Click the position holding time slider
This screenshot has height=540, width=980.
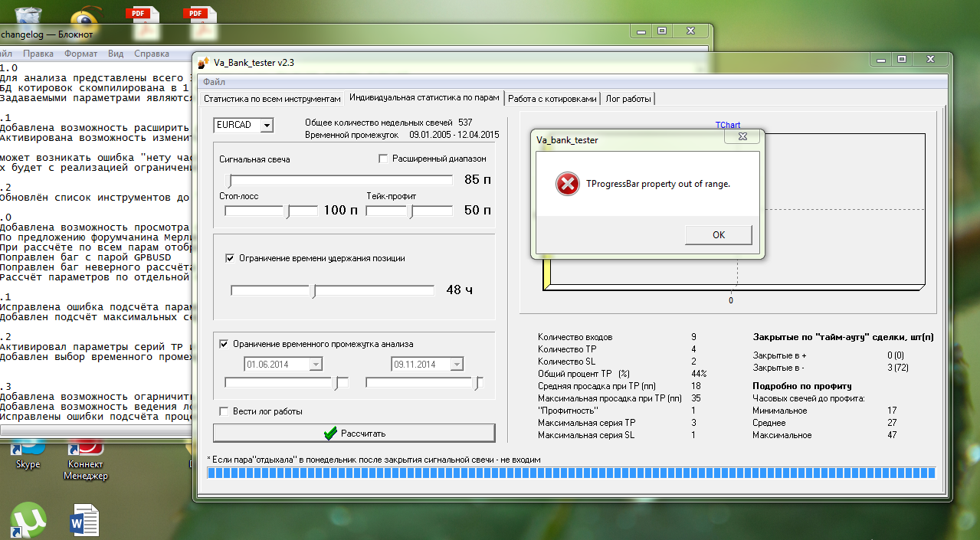[332, 290]
